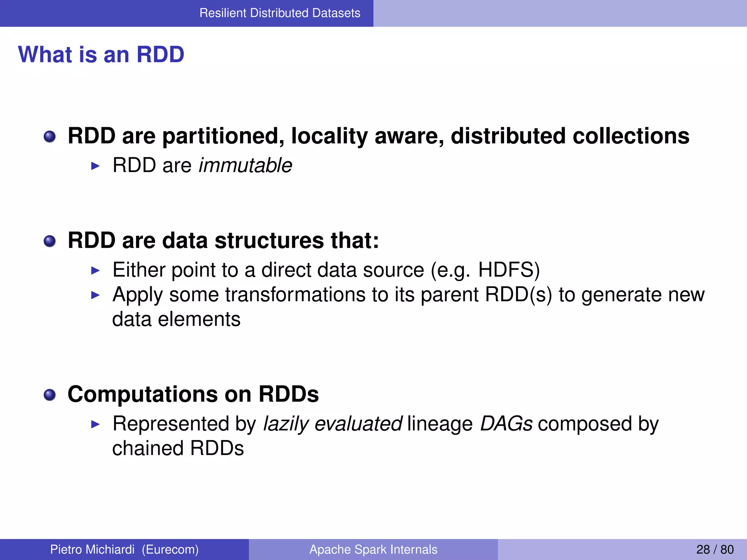Viewport: 747px width, 560px height.
Task: Click the 'Resilient Distributed Datasets' section header
Action: [x=279, y=13]
